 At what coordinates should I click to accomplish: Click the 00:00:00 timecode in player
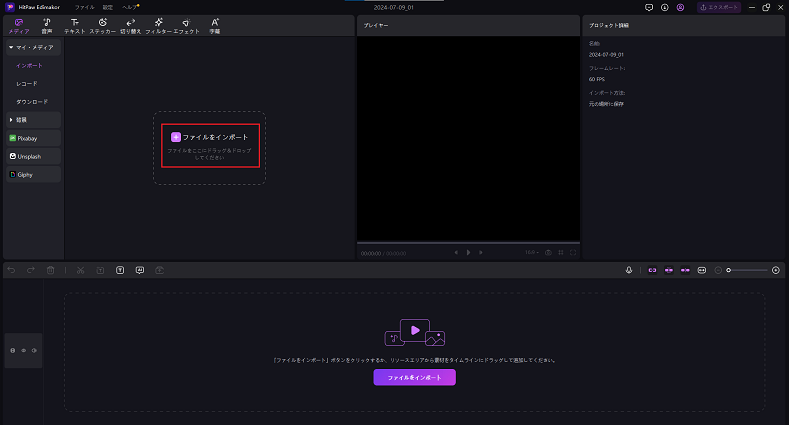tap(371, 254)
